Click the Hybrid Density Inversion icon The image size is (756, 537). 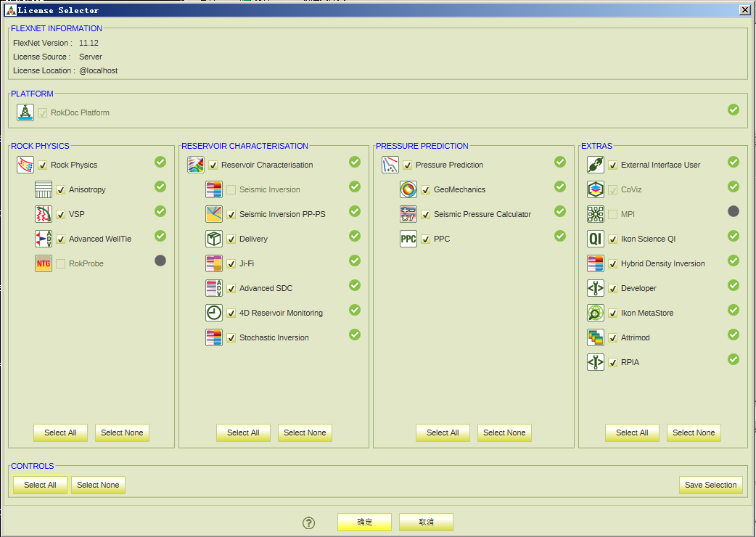click(x=596, y=263)
